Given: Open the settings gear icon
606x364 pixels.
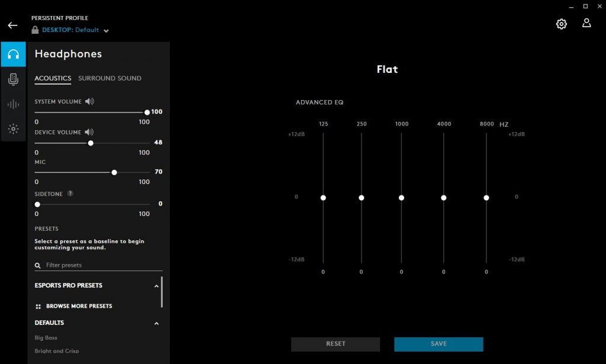Looking at the screenshot, I should 561,24.
